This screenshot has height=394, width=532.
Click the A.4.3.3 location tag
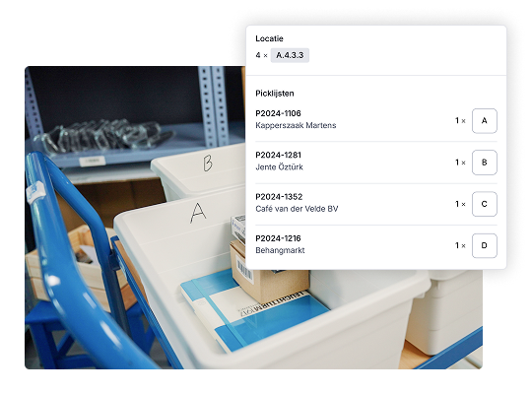pyautogui.click(x=290, y=55)
